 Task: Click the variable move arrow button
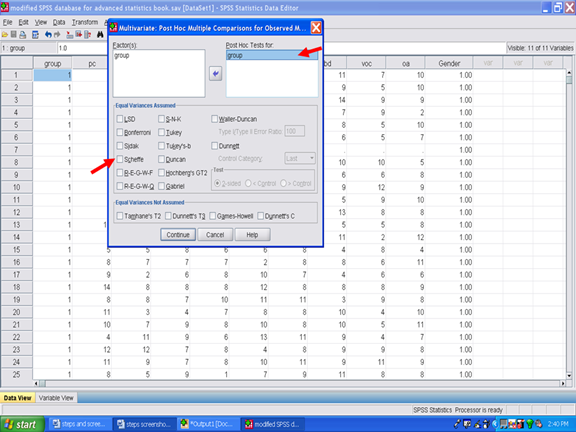[x=216, y=74]
